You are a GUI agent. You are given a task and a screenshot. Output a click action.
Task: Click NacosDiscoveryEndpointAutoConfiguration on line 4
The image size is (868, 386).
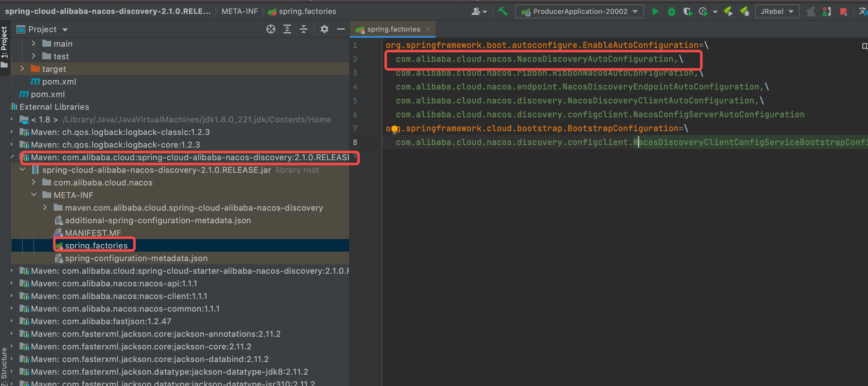coord(661,87)
